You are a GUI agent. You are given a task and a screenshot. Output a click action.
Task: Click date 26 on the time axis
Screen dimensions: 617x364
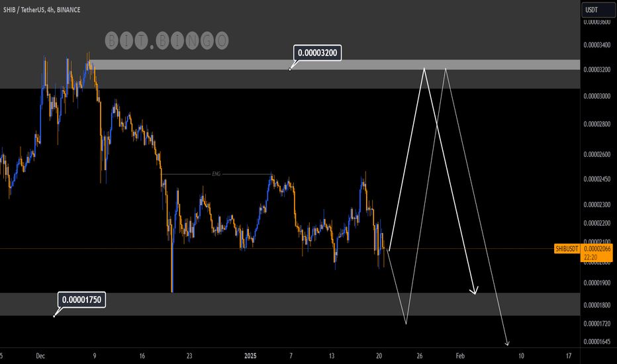click(x=420, y=356)
